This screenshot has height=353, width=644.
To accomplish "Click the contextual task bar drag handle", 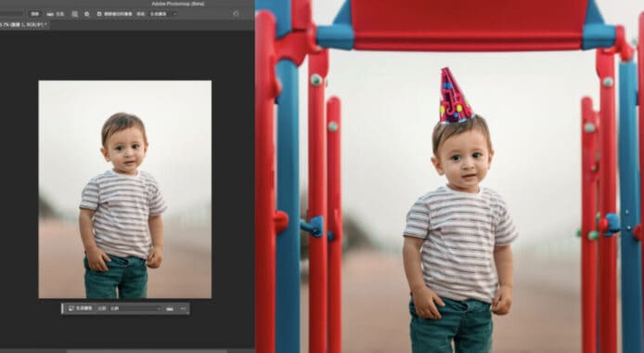I will pyautogui.click(x=63, y=308).
